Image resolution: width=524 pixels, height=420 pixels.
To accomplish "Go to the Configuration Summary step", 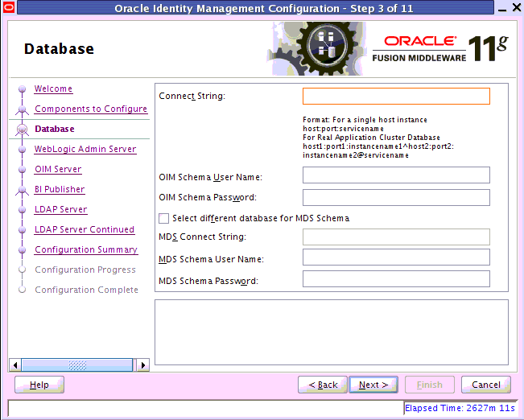I will click(86, 249).
